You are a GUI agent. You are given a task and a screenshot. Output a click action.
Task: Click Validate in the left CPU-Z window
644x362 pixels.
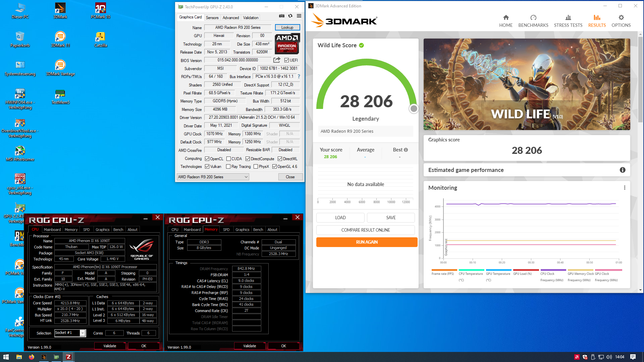pos(110,346)
